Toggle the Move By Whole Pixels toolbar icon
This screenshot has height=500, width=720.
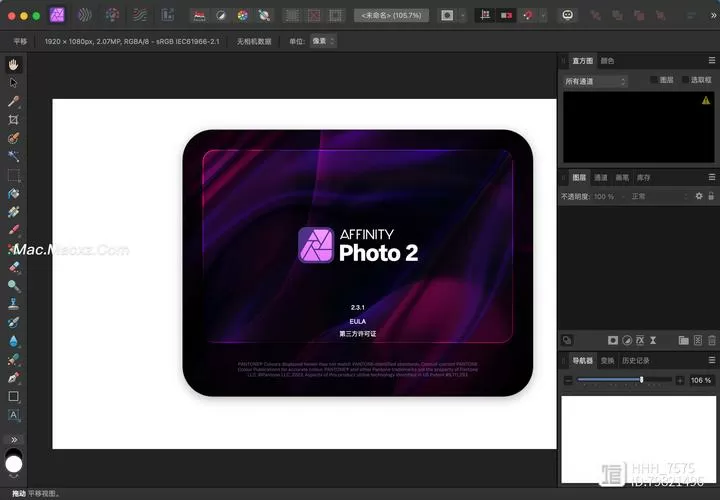pos(506,16)
